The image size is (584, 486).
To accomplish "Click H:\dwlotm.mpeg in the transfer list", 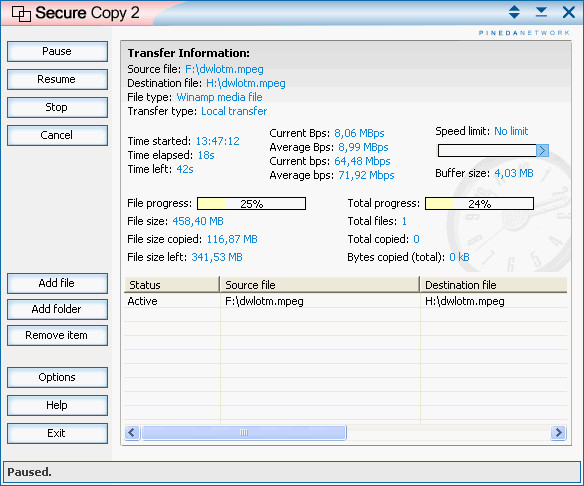I will pos(464,301).
